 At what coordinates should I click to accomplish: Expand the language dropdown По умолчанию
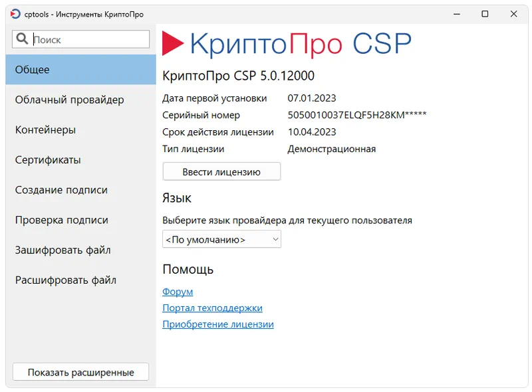click(x=221, y=239)
